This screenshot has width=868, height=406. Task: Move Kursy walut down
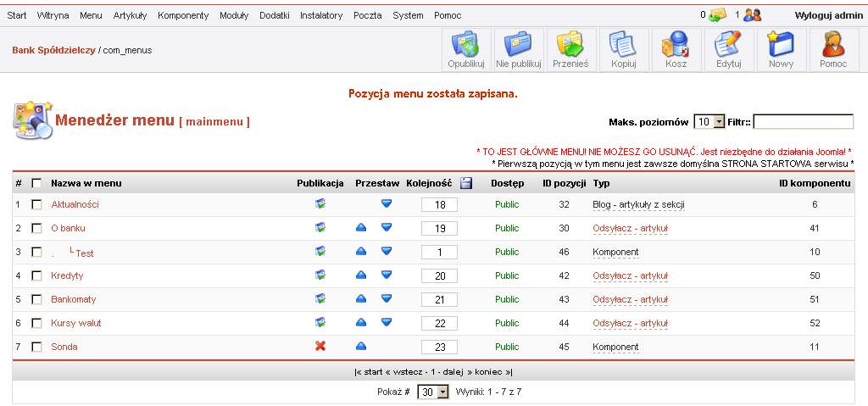coord(387,323)
